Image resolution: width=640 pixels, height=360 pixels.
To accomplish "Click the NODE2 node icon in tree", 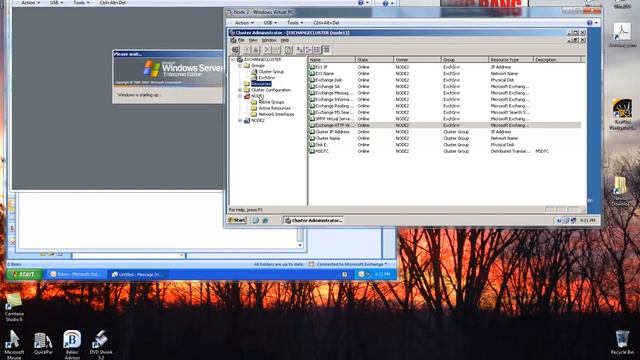I will coord(247,120).
